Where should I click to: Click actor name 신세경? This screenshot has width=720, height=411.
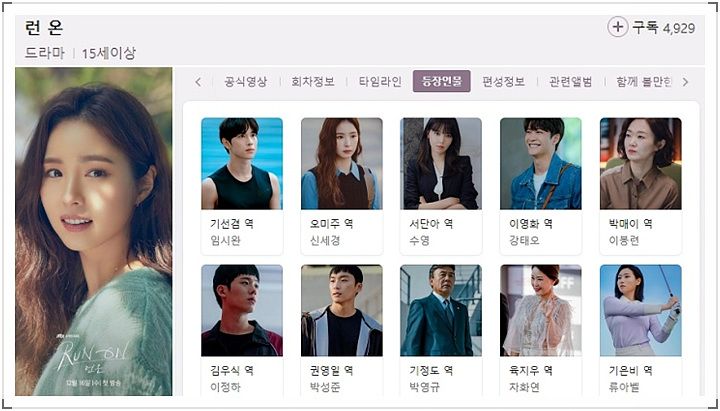(325, 241)
